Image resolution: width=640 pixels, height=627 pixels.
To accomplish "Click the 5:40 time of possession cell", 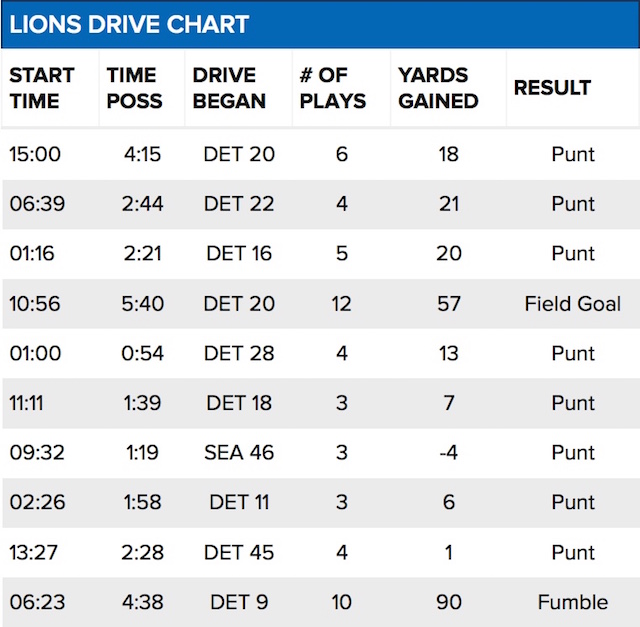I will (143, 304).
